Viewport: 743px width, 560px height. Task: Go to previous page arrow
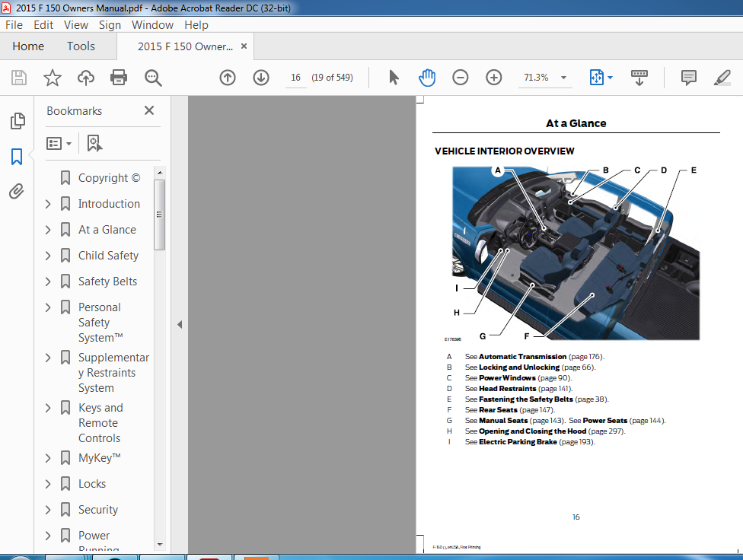pos(228,77)
